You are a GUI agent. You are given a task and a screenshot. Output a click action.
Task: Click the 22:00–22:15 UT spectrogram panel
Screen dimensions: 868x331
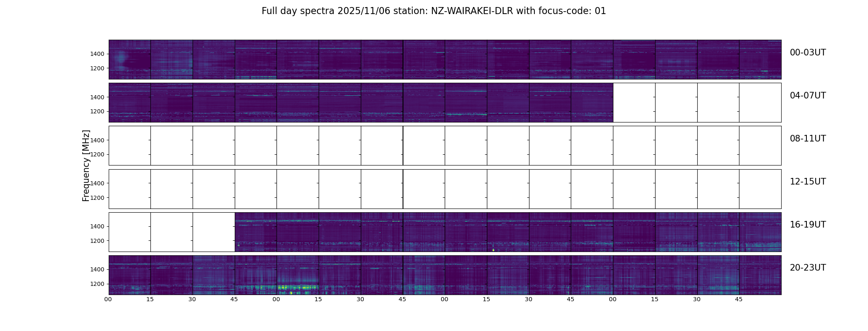466,275
